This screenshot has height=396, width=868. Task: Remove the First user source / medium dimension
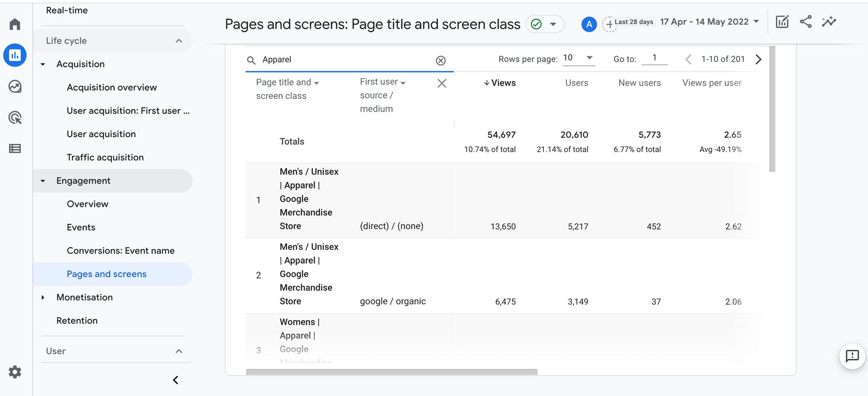pos(442,83)
